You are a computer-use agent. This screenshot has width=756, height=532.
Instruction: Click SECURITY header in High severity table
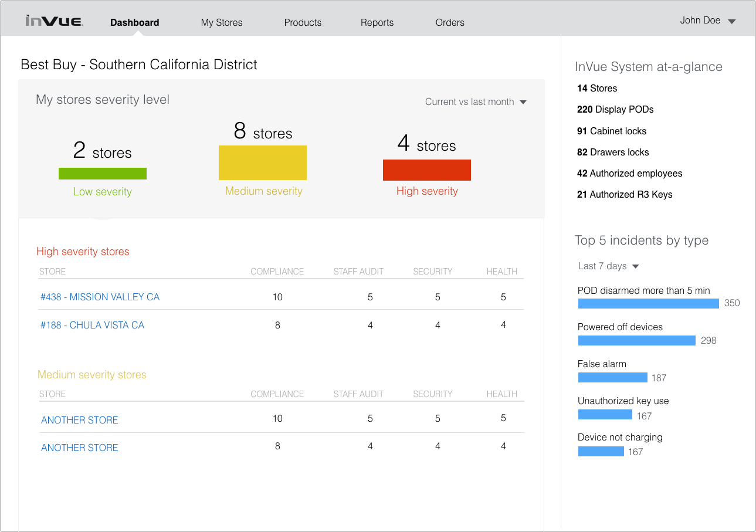433,272
